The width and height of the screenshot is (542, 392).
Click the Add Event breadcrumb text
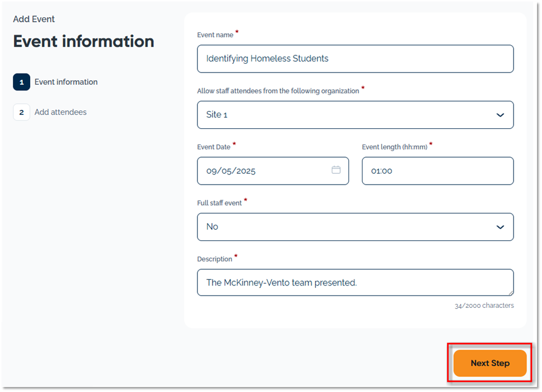coord(34,19)
